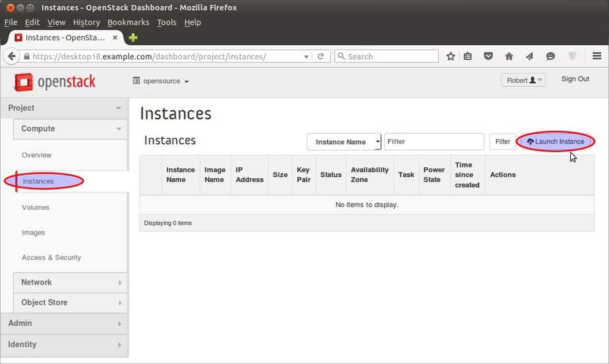Viewport: 609px width, 364px height.
Task: Click the Image Name column header
Action: 215,175
